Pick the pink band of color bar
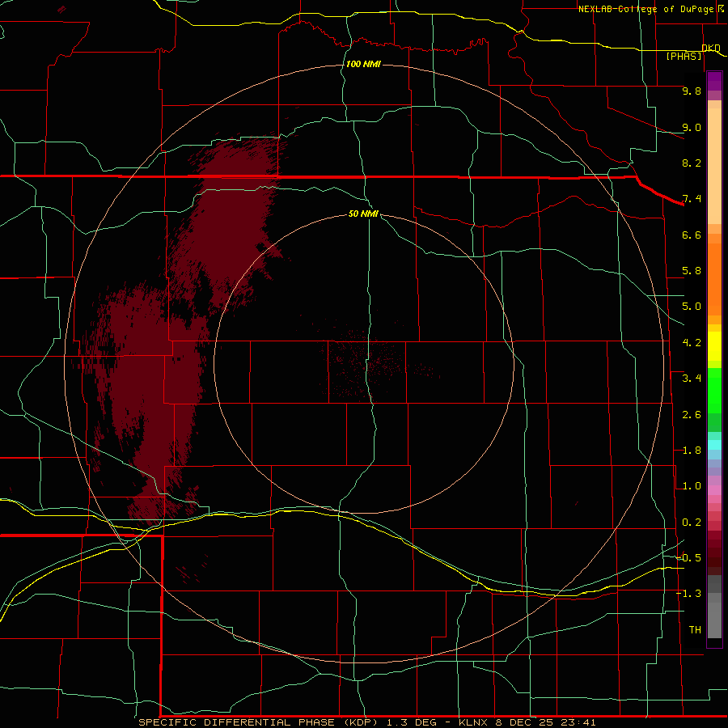 point(714,490)
